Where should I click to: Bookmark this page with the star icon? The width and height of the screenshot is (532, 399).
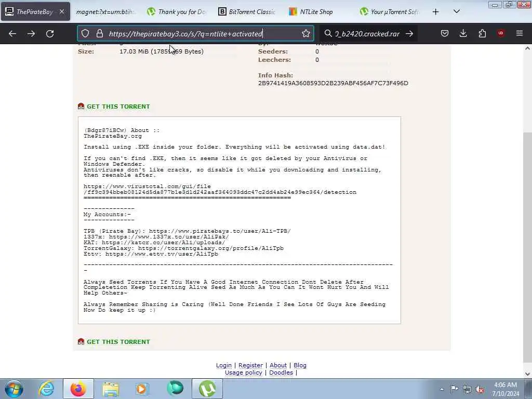click(x=305, y=34)
